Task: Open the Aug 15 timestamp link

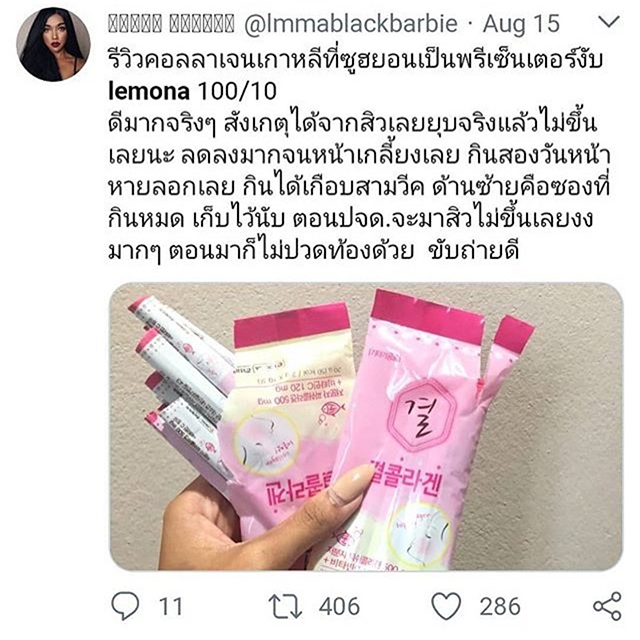Action: (x=521, y=24)
